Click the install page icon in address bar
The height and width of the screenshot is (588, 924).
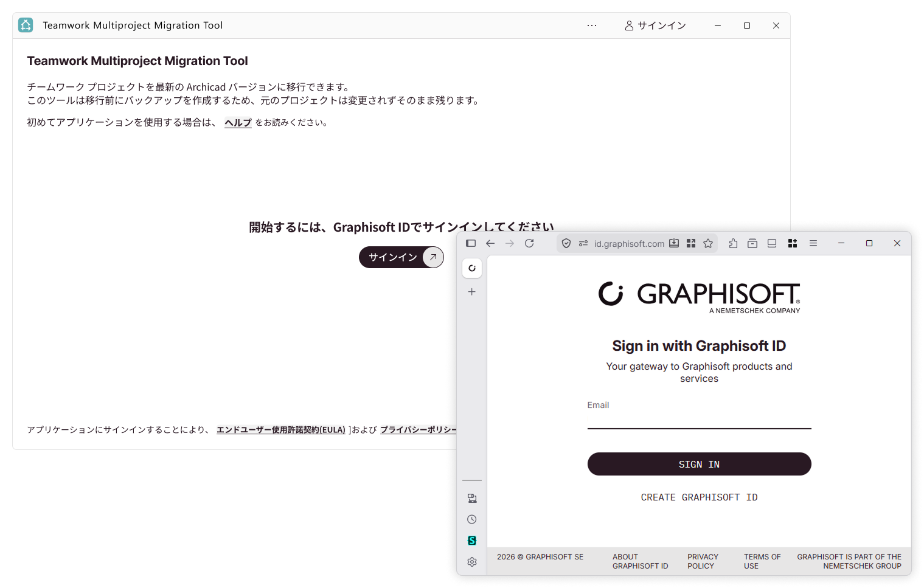(674, 243)
